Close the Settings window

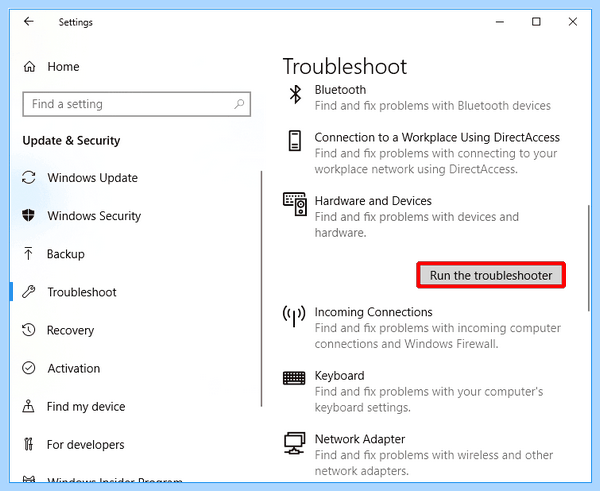[573, 22]
